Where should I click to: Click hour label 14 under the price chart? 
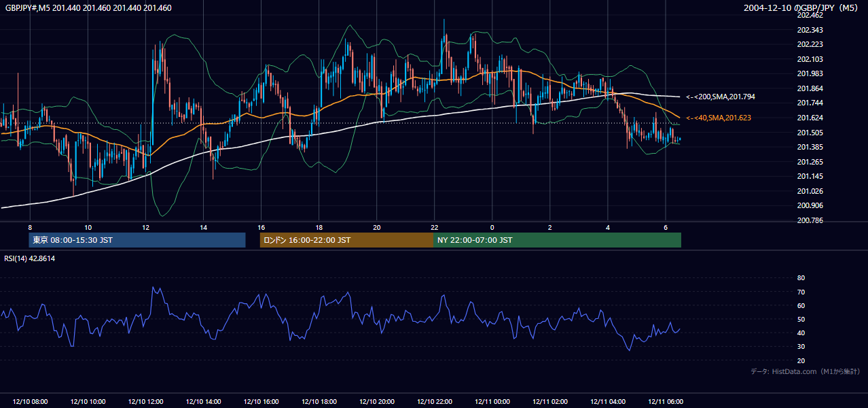(203, 227)
